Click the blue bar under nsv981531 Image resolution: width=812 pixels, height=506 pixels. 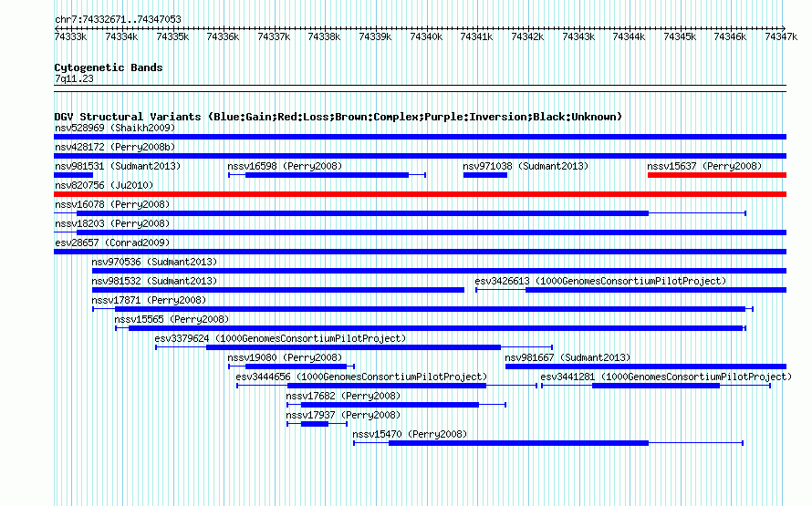pyautogui.click(x=74, y=175)
